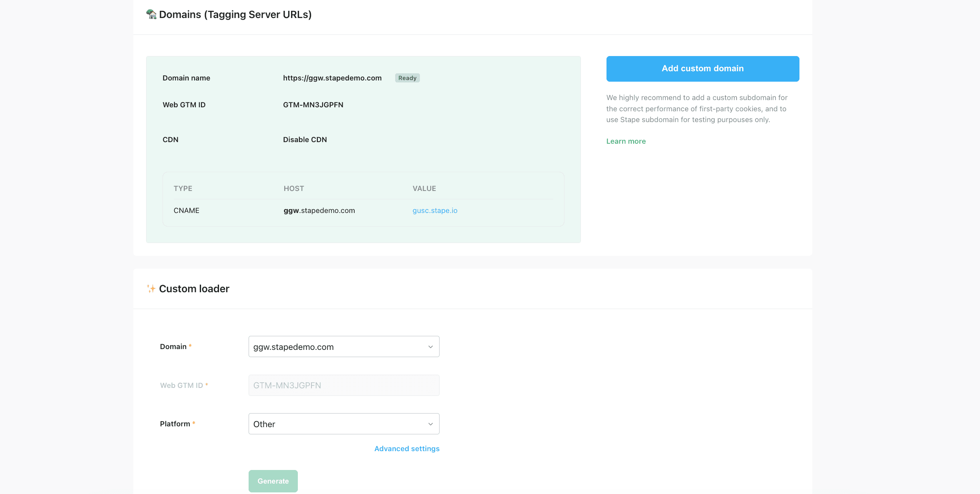
Task: Click the Ready status badge
Action: (x=407, y=78)
